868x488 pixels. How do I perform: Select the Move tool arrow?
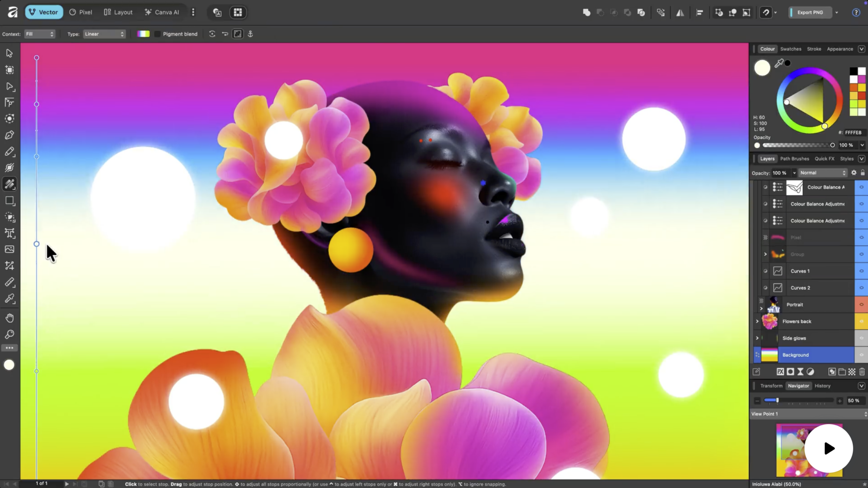(x=10, y=53)
